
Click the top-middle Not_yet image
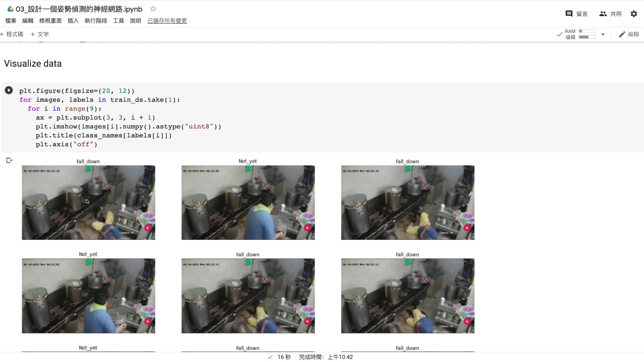click(x=248, y=202)
